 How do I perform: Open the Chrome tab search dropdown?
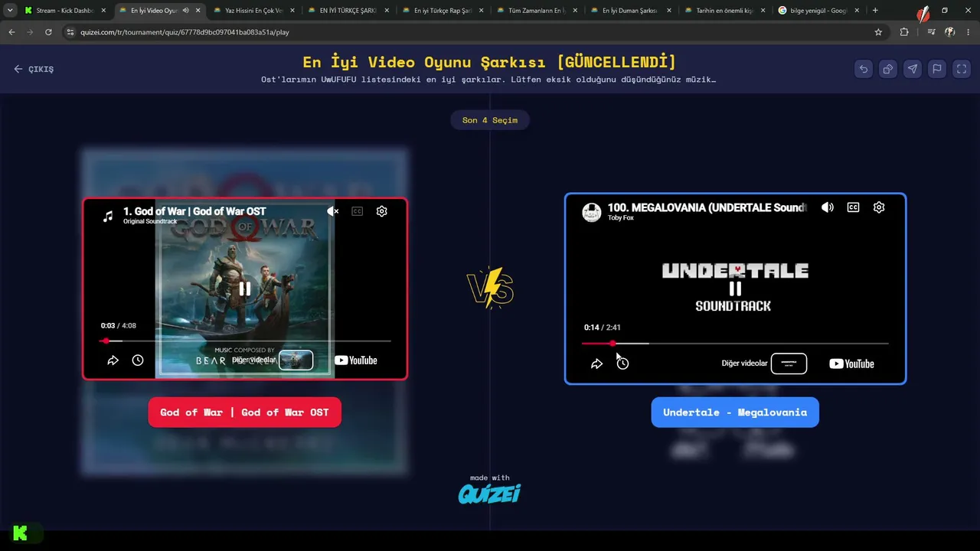coord(10,11)
